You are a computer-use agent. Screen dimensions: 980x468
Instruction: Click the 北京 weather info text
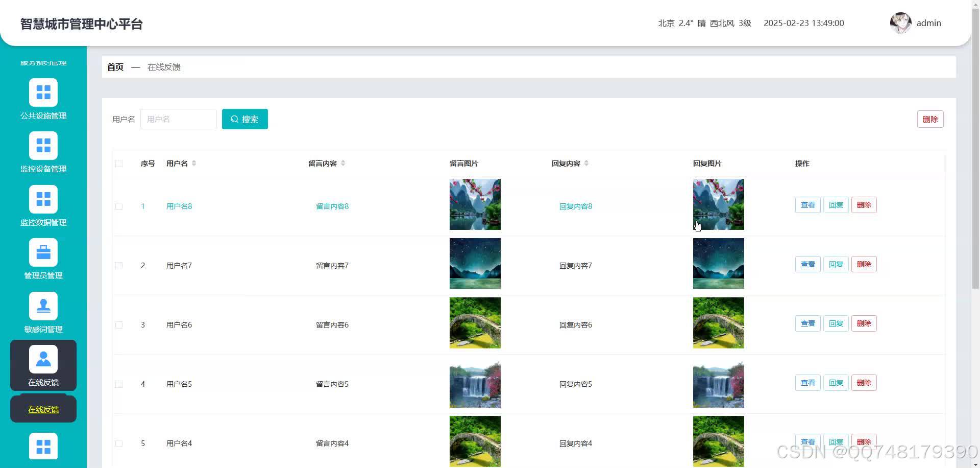[x=704, y=23]
